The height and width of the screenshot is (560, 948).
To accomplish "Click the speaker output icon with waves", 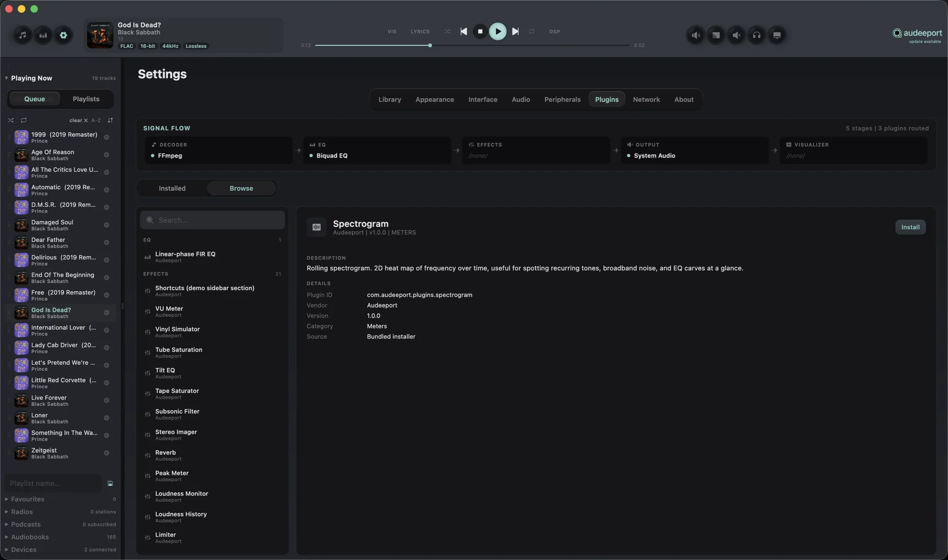I will (x=696, y=35).
